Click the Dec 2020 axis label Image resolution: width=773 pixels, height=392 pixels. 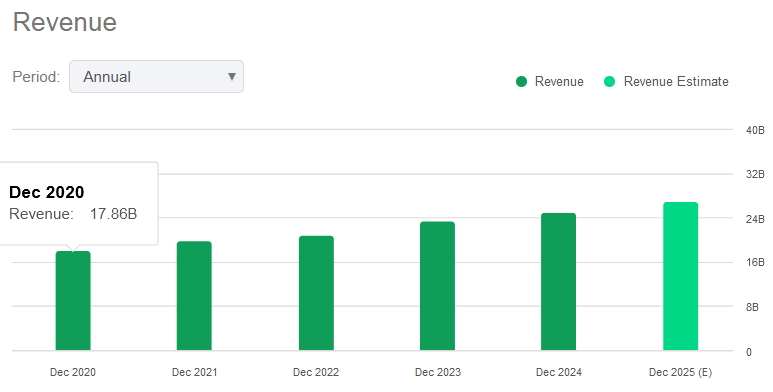[x=73, y=372]
